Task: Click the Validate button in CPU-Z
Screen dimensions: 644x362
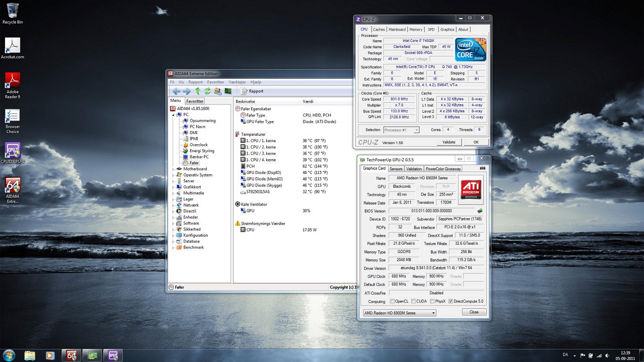Action: (x=449, y=142)
